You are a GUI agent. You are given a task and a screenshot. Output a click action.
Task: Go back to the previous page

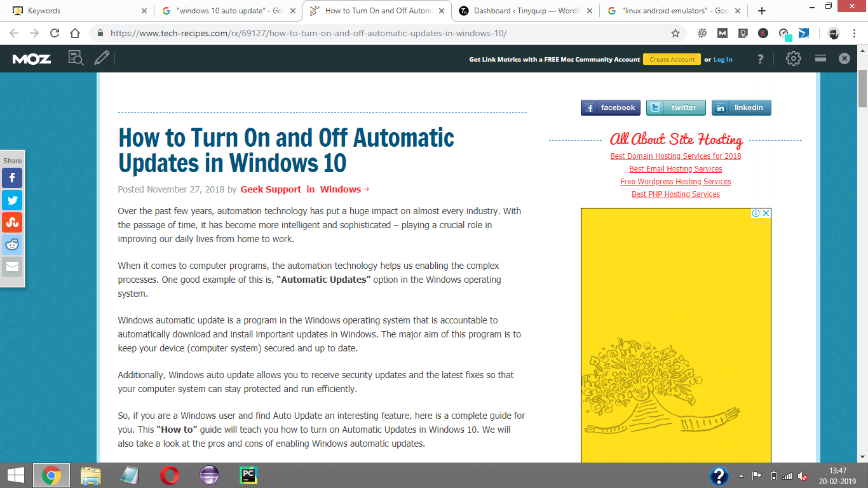(x=14, y=33)
